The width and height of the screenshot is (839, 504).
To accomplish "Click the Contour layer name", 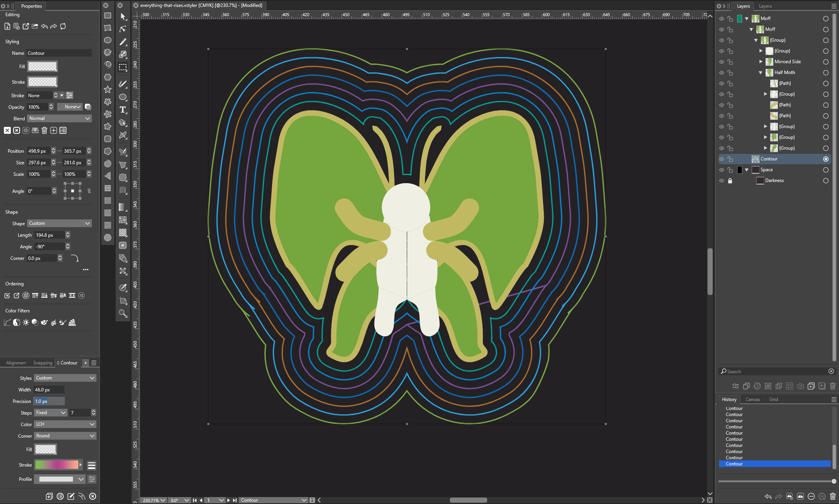I will (x=769, y=159).
